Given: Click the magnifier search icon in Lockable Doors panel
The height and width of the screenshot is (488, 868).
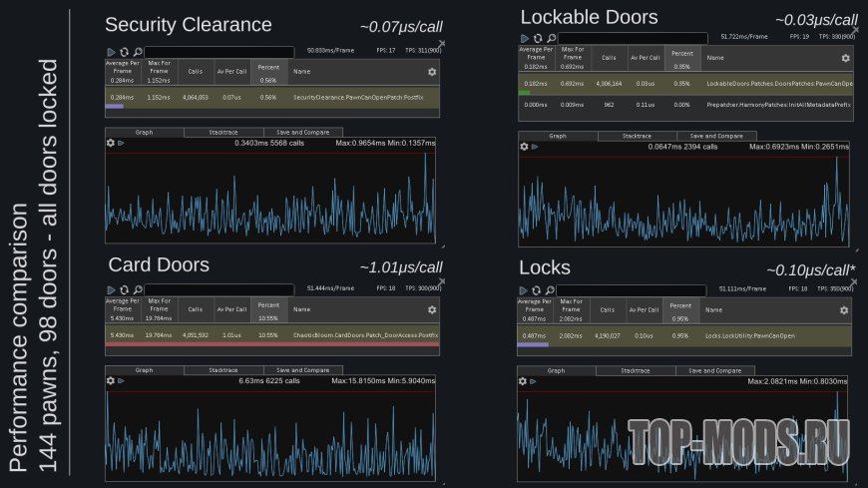Looking at the screenshot, I should [x=552, y=39].
